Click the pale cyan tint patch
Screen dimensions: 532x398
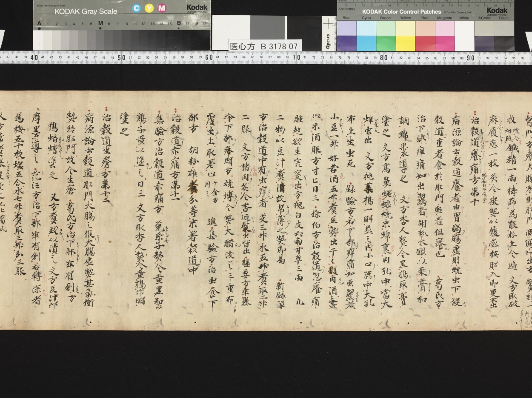coord(366,28)
